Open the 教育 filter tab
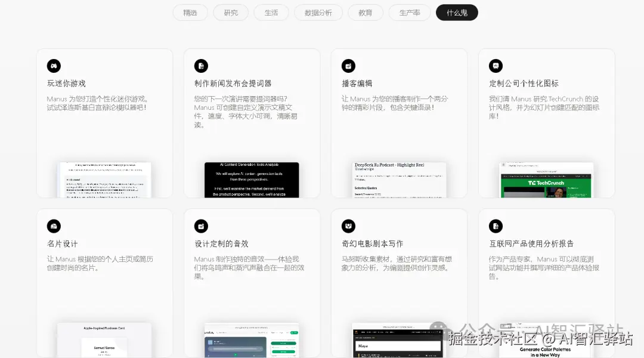Screen dimensions: 644x358 coord(365,12)
